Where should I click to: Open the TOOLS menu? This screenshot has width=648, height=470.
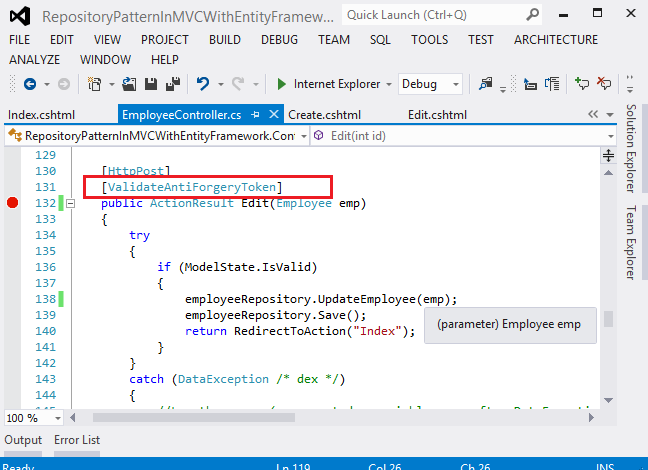tap(429, 40)
